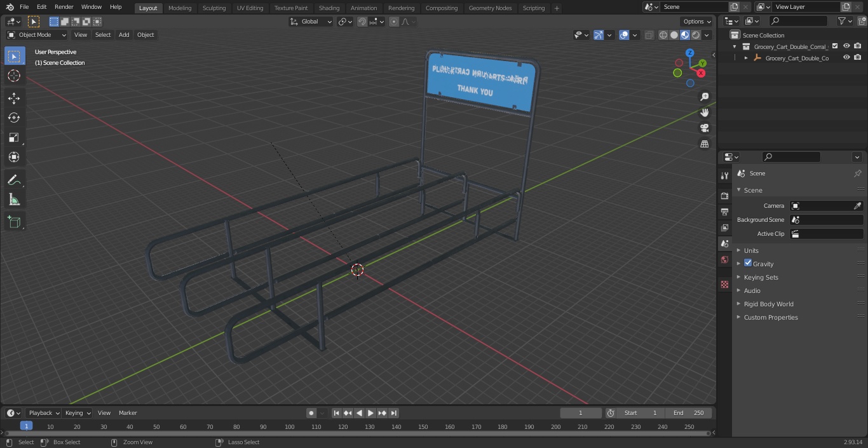Viewport: 868px width, 448px height.
Task: Switch to rendered shading
Action: point(696,35)
